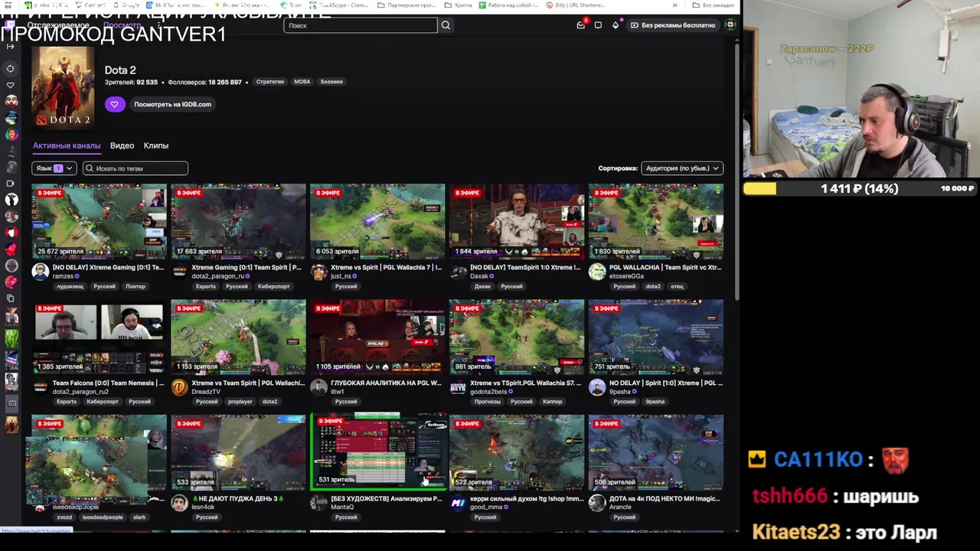Open Daxak stream thumbnail with 1 844 viewers

point(517,221)
